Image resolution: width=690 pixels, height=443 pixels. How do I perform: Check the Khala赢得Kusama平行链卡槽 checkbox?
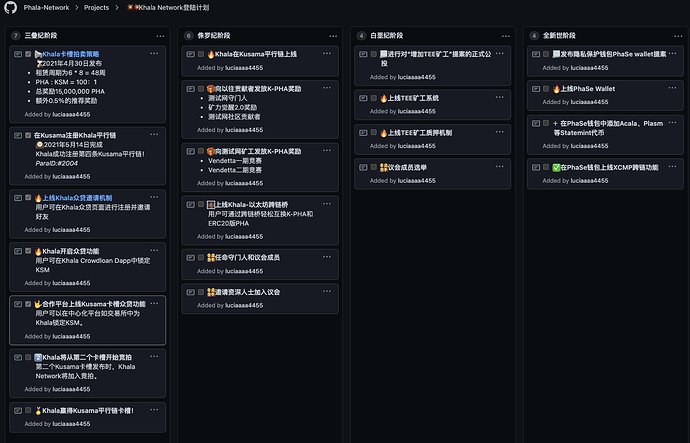point(28,410)
